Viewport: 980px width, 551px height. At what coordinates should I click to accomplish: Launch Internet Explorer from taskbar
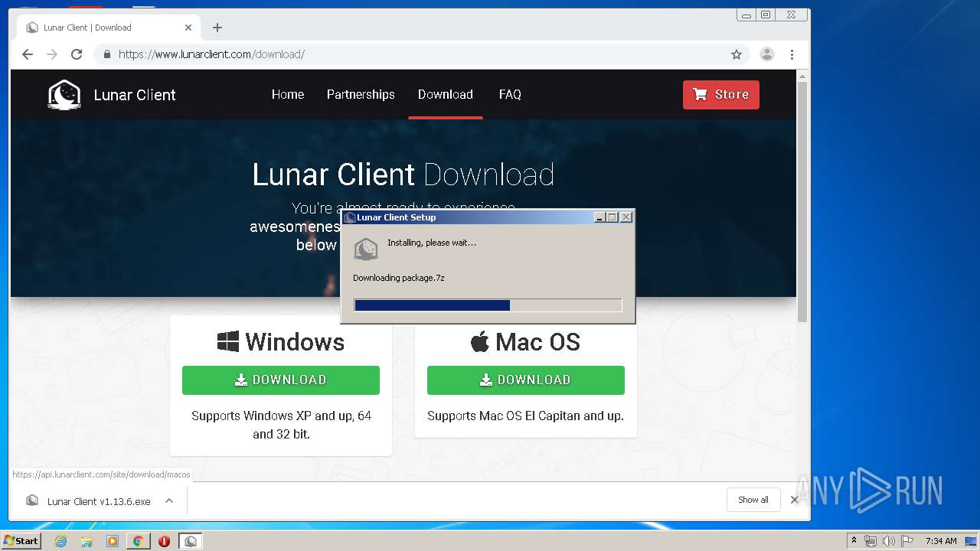60,541
